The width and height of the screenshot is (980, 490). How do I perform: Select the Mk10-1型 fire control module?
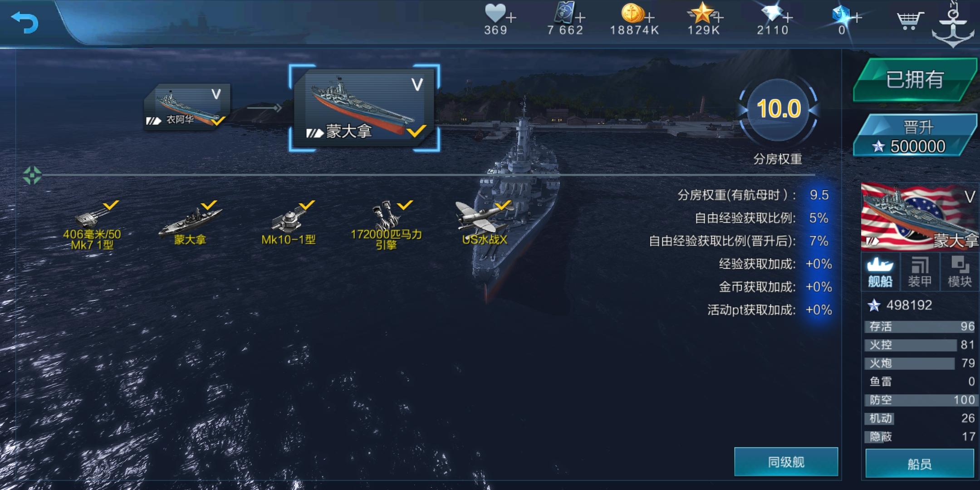pos(289,223)
